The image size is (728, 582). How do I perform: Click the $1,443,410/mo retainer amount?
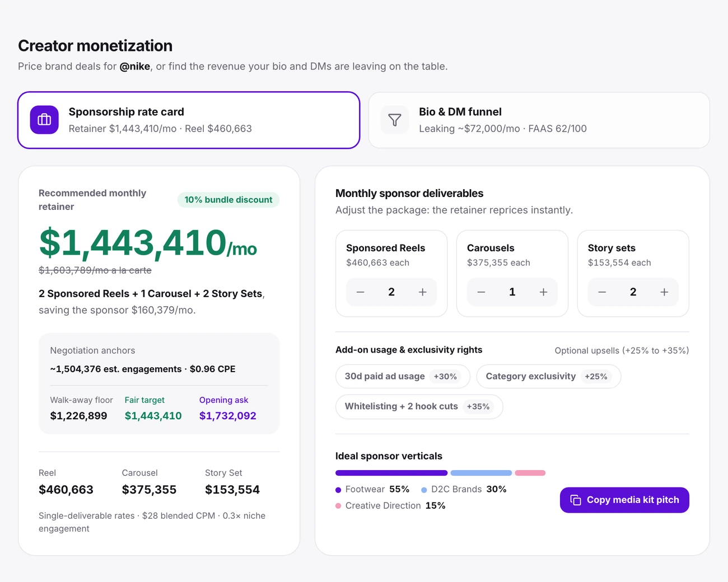[x=148, y=243]
